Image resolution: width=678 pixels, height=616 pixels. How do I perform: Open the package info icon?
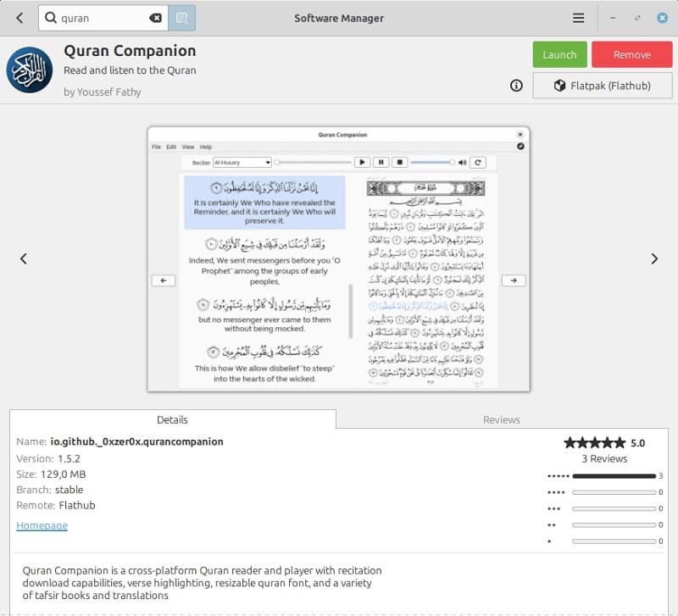point(516,86)
